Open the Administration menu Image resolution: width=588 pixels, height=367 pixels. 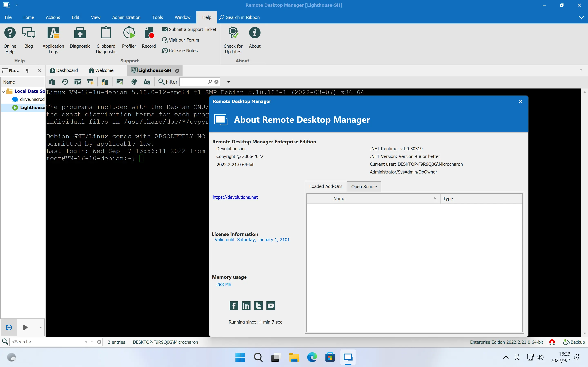coord(126,17)
